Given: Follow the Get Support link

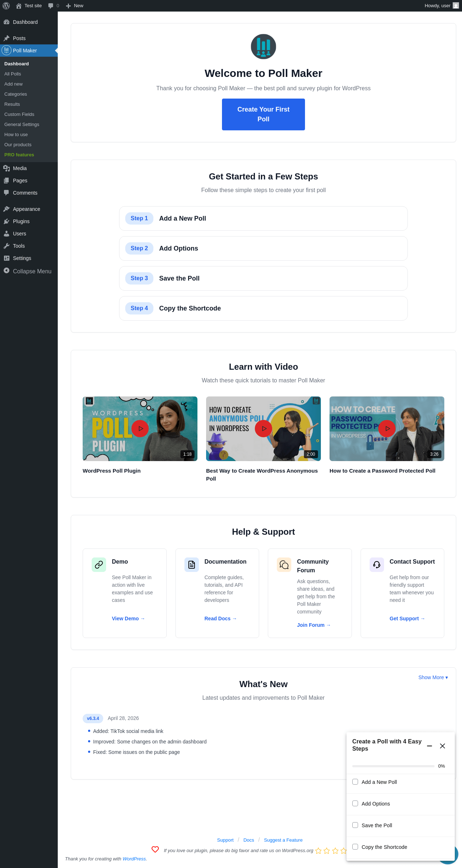Looking at the screenshot, I should pos(407,619).
